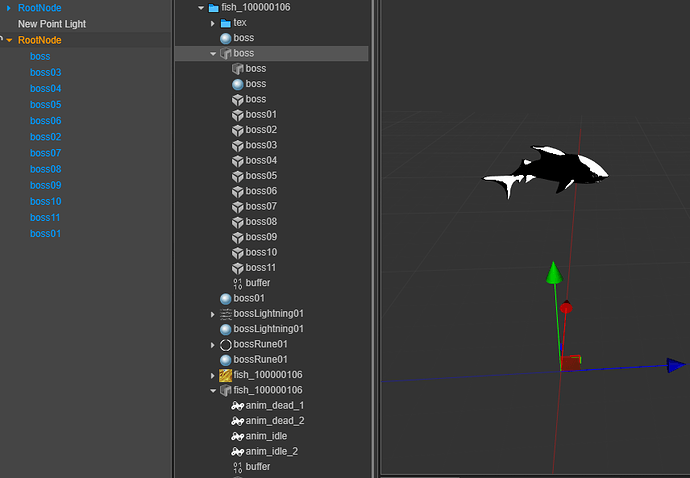Viewport: 690px width, 478px height.
Task: Select the anim_idle_2 label in assets
Action: coord(272,452)
